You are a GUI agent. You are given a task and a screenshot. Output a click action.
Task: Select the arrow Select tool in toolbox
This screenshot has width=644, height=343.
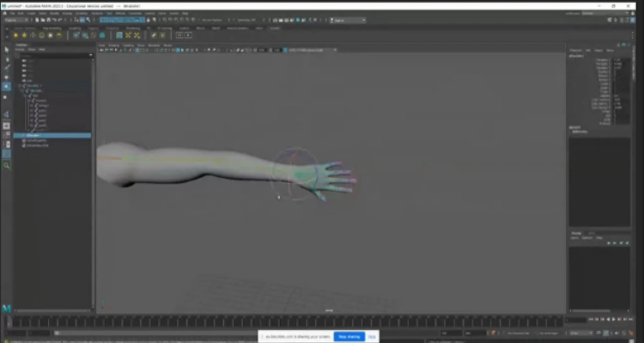pos(6,50)
